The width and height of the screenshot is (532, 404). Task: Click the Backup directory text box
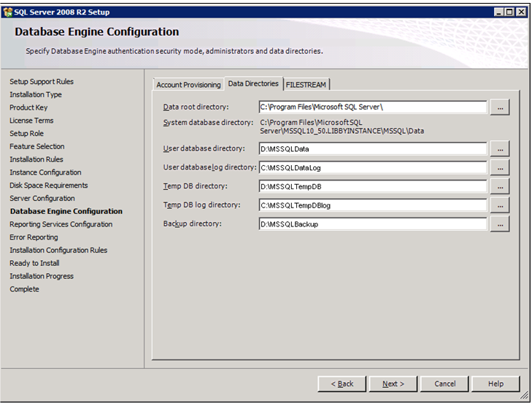pyautogui.click(x=372, y=224)
